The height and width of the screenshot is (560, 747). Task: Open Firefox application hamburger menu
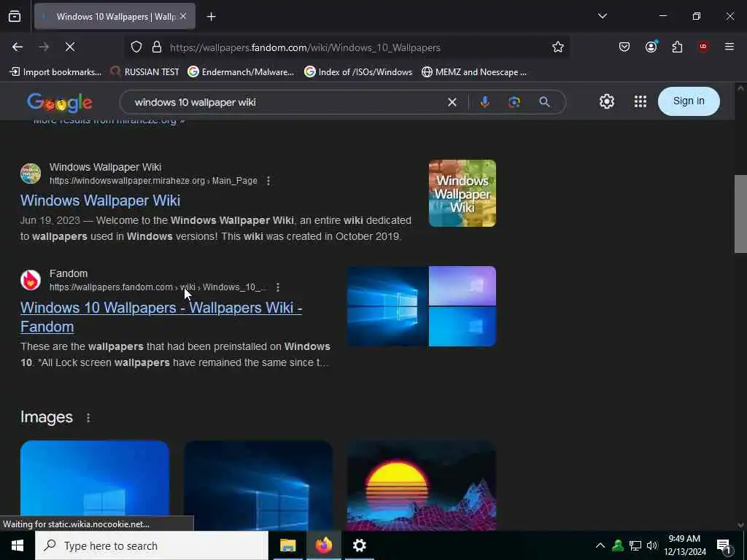(729, 47)
